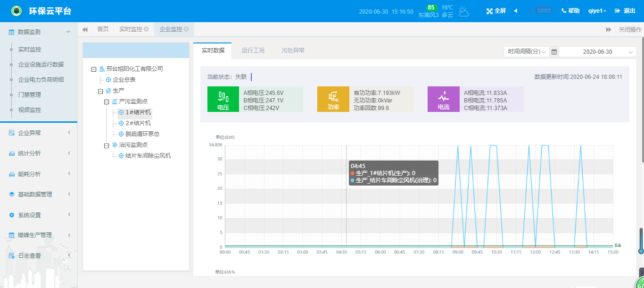Expand the 企业异常 sidebar menu
The width and height of the screenshot is (644, 288).
(39, 133)
